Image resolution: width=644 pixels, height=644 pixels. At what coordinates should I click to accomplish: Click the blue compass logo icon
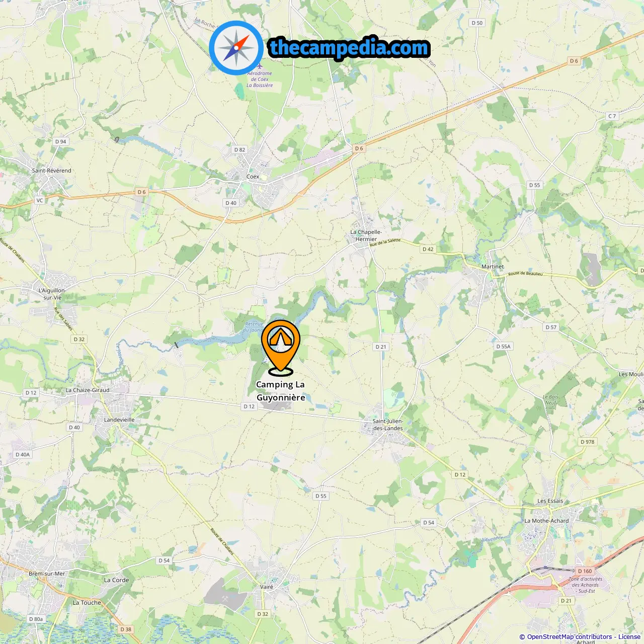tap(236, 48)
